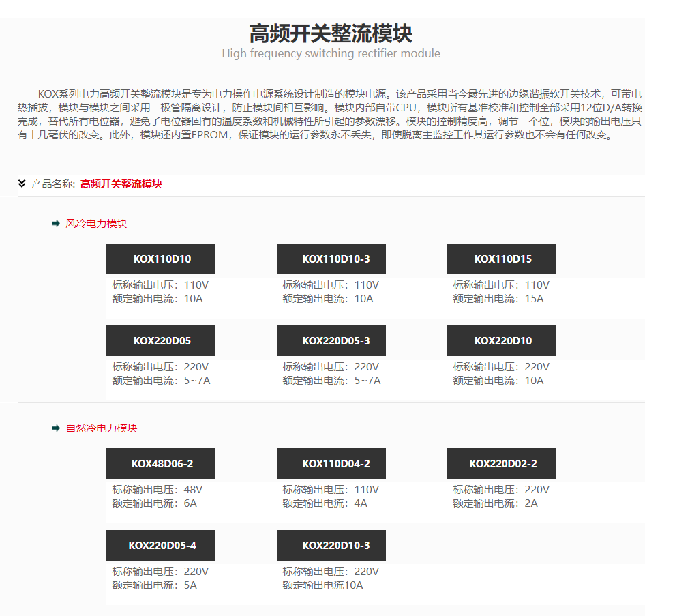Open the 自然冷电力模块 category link
This screenshot has height=616, width=675.
click(x=102, y=428)
